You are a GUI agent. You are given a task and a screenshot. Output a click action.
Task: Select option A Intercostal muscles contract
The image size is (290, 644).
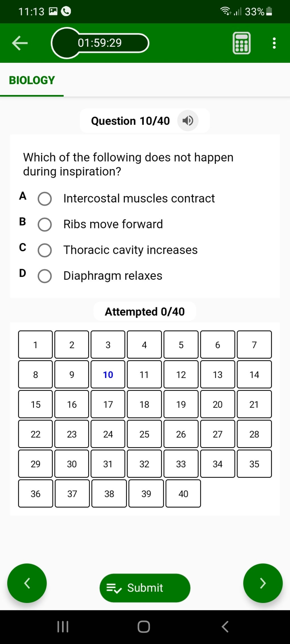pyautogui.click(x=45, y=199)
